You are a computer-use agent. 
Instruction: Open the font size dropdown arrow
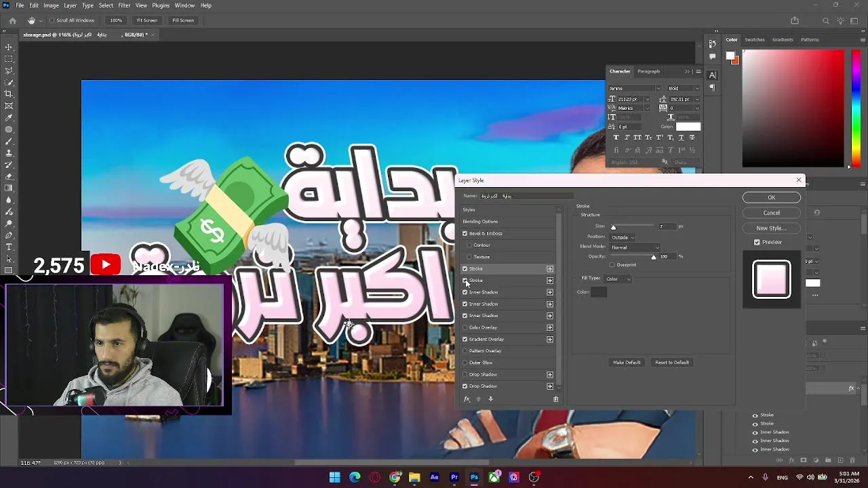point(647,100)
